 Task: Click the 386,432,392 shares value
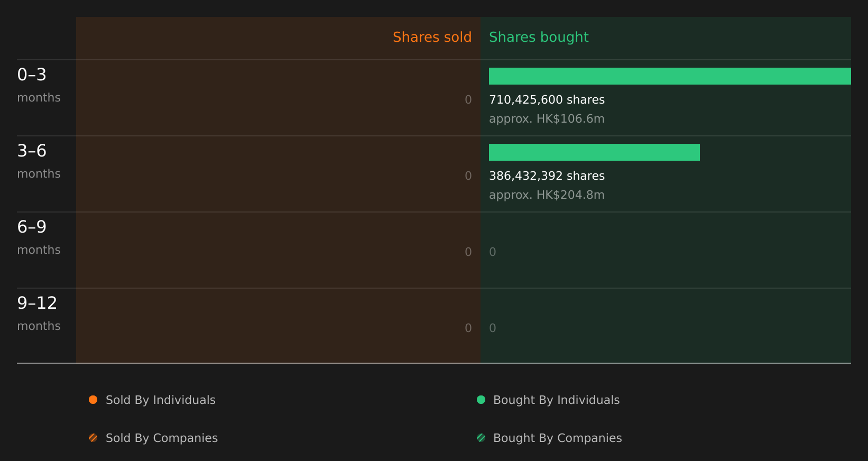click(547, 176)
